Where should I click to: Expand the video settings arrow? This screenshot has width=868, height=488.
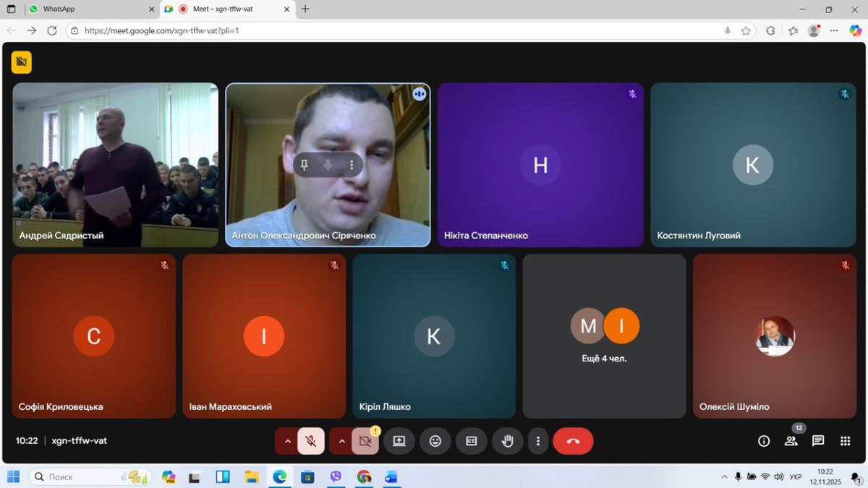[341, 441]
